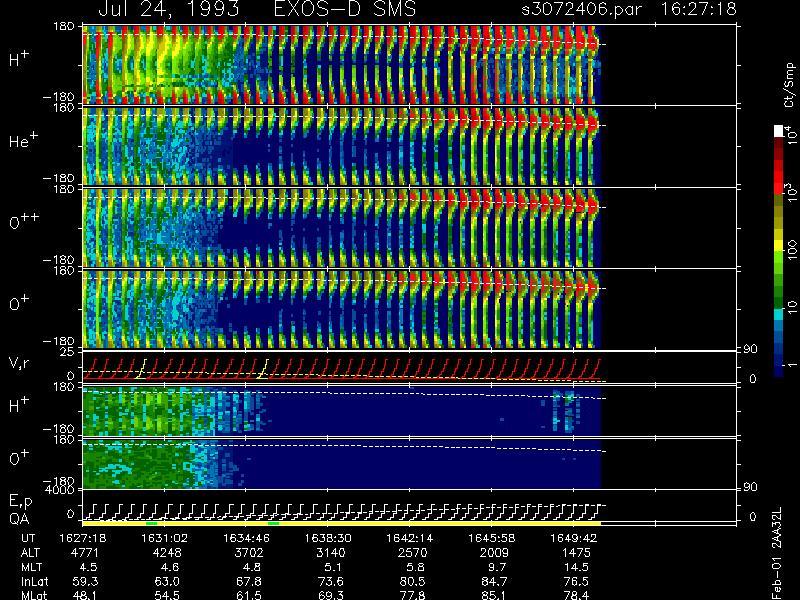Click altitude value "3140"
Screen dimensions: 800x600
[x=330, y=553]
